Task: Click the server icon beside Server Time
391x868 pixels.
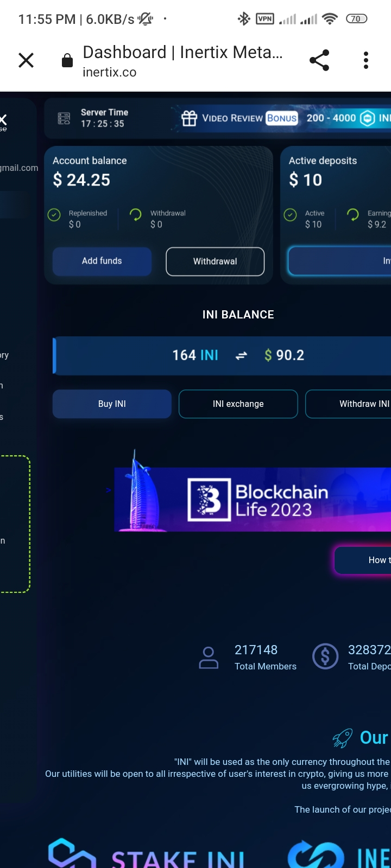Action: (x=64, y=118)
